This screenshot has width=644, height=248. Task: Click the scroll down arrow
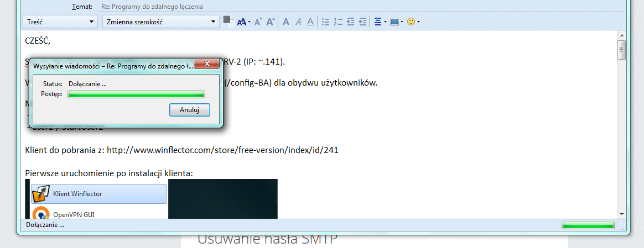point(622,214)
